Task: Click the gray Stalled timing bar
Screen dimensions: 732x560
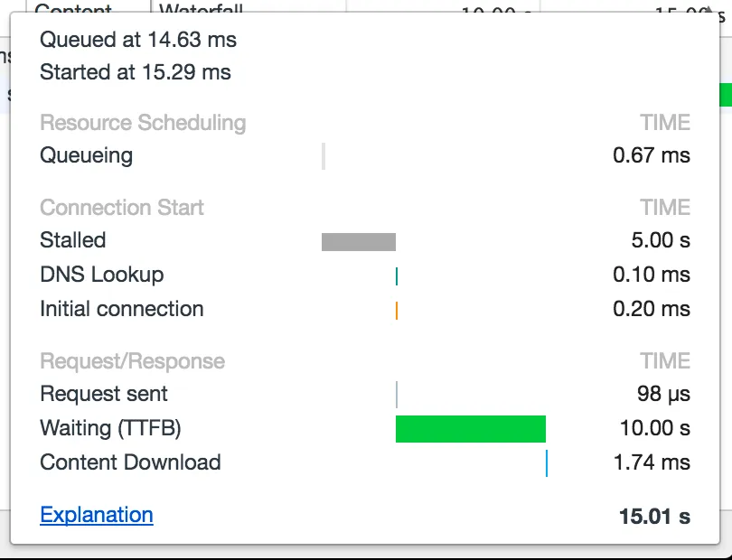Action: click(x=359, y=241)
